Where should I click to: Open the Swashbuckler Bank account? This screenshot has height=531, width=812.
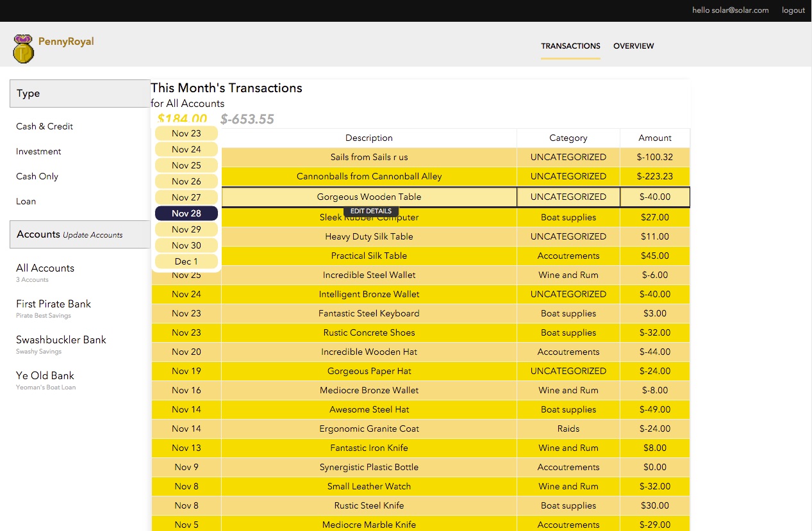pyautogui.click(x=61, y=340)
